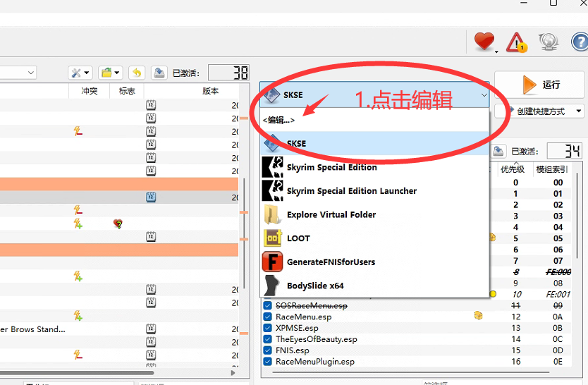Uncheck the RaceMenu.esp plugin checkbox

267,317
